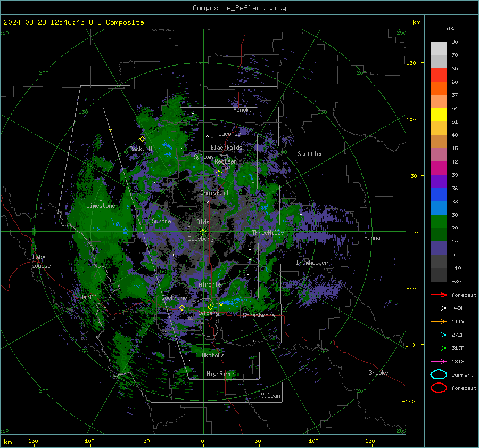Click the Strathmore city label
This screenshot has width=479, height=448.
click(x=259, y=315)
